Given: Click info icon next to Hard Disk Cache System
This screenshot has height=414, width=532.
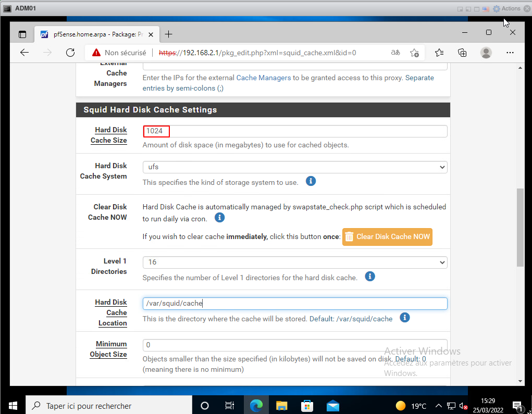Looking at the screenshot, I should pos(311,181).
